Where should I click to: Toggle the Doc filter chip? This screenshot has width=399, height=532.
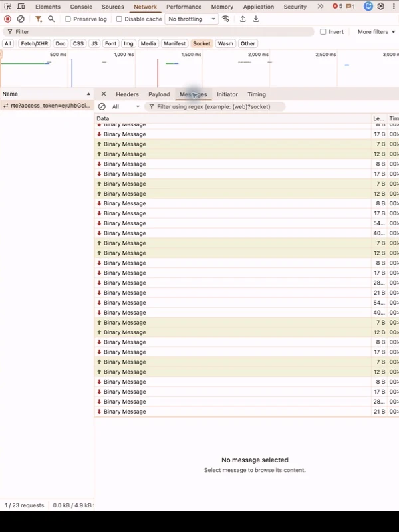(61, 43)
